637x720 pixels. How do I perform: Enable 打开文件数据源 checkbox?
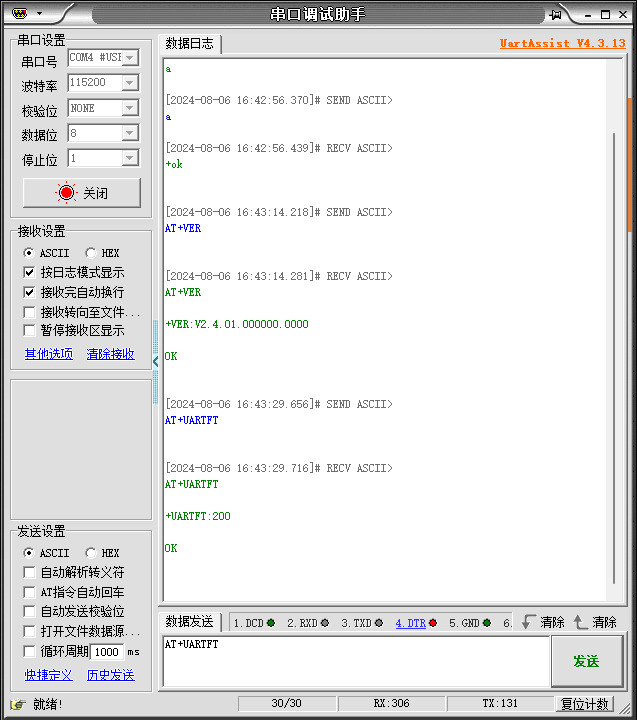pyautogui.click(x=29, y=631)
